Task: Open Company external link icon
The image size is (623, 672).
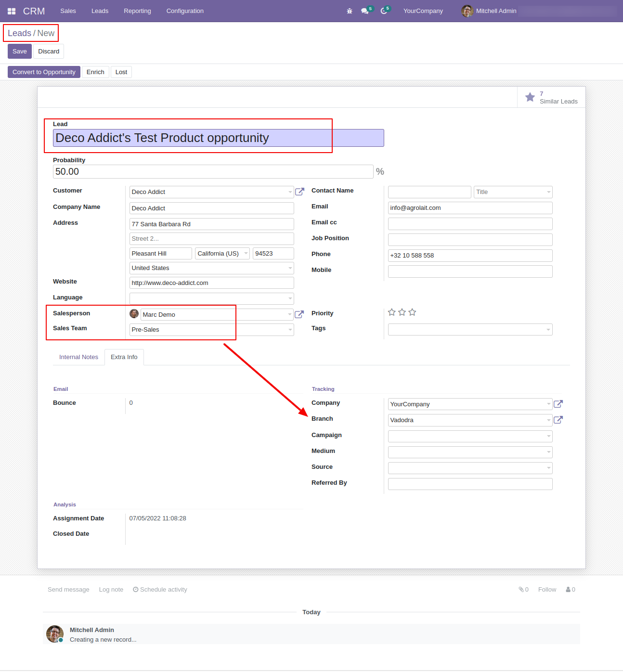Action: coord(558,404)
